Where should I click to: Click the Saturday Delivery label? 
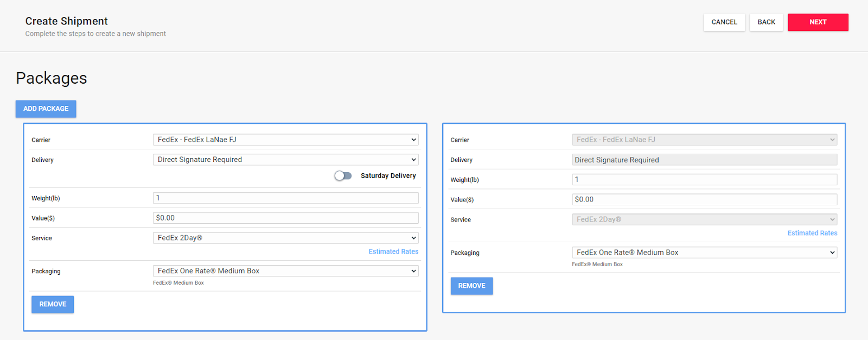[388, 175]
